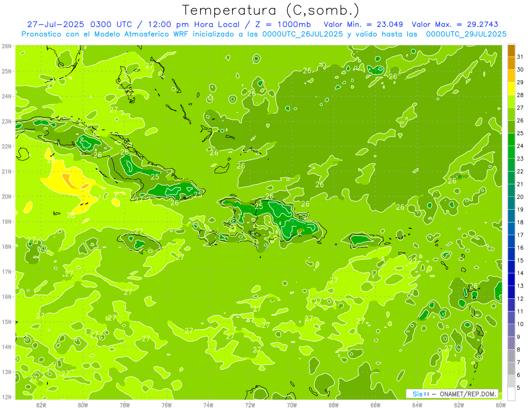Click the 66W longitude axis label
The height and width of the screenshot is (411, 532).
click(376, 404)
